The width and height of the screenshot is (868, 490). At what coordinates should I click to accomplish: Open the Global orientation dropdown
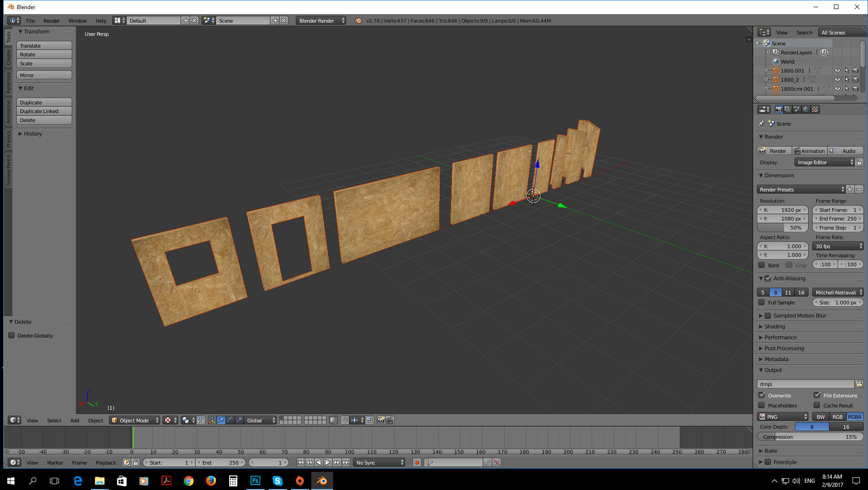click(260, 421)
